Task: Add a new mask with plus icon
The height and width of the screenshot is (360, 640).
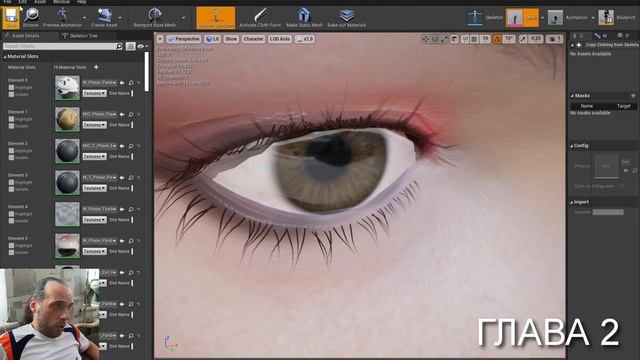Action: [x=633, y=96]
